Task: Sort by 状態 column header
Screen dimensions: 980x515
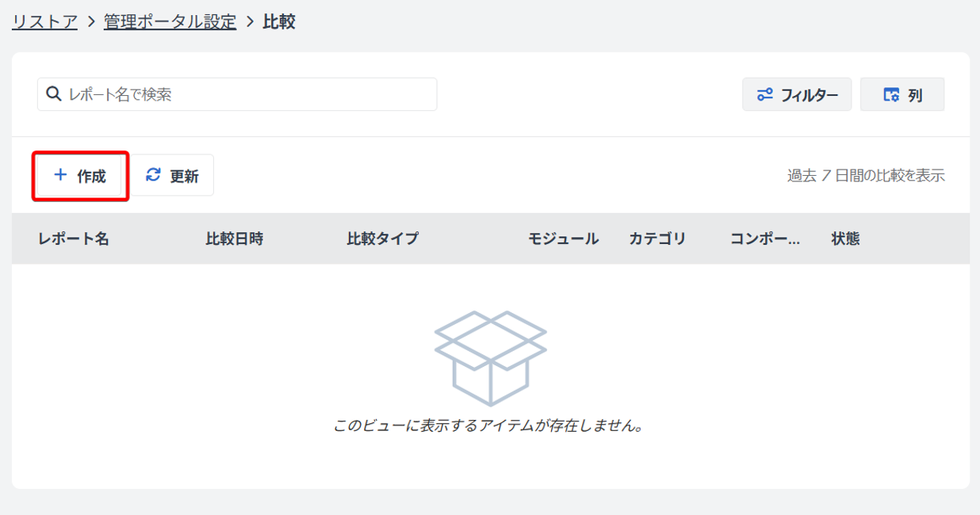Action: tap(845, 238)
